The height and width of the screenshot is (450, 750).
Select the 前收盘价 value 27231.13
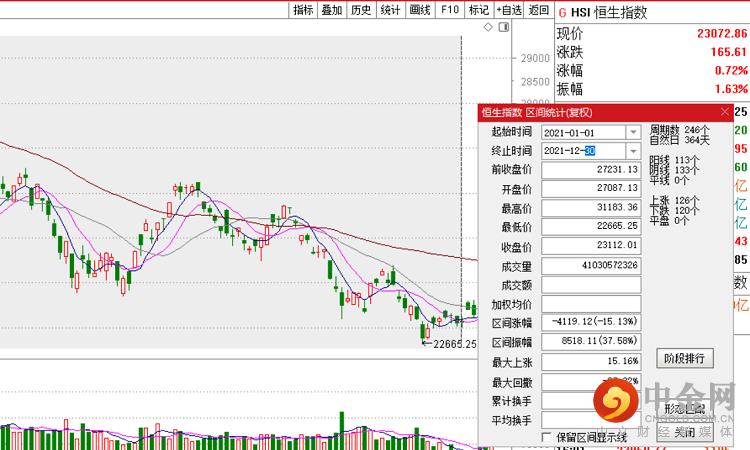point(591,170)
